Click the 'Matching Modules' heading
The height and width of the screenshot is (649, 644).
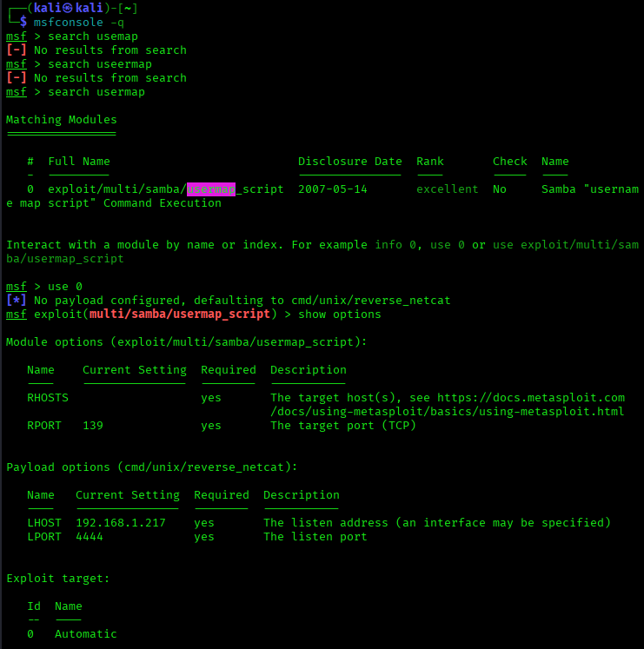(62, 120)
